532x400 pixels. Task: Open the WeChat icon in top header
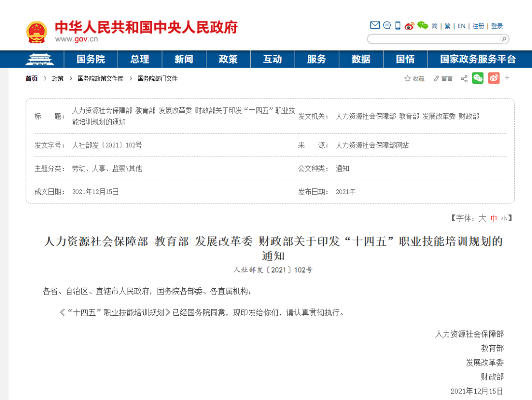[422, 26]
